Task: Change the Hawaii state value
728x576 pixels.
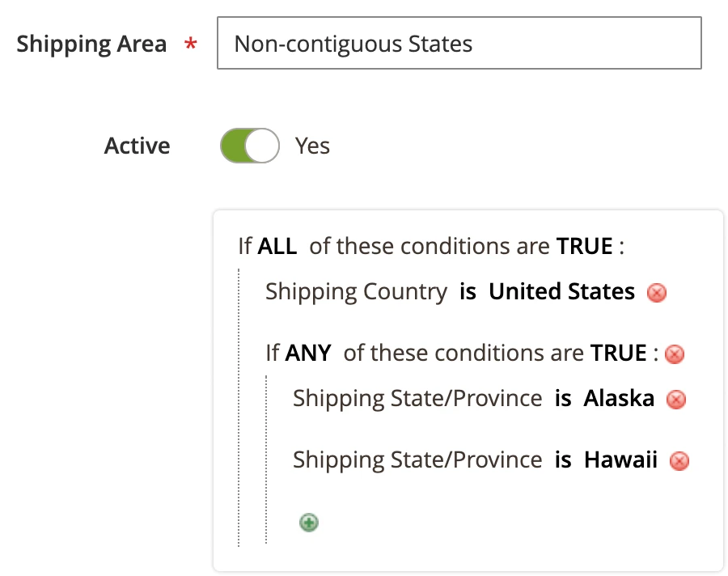Action: 620,460
